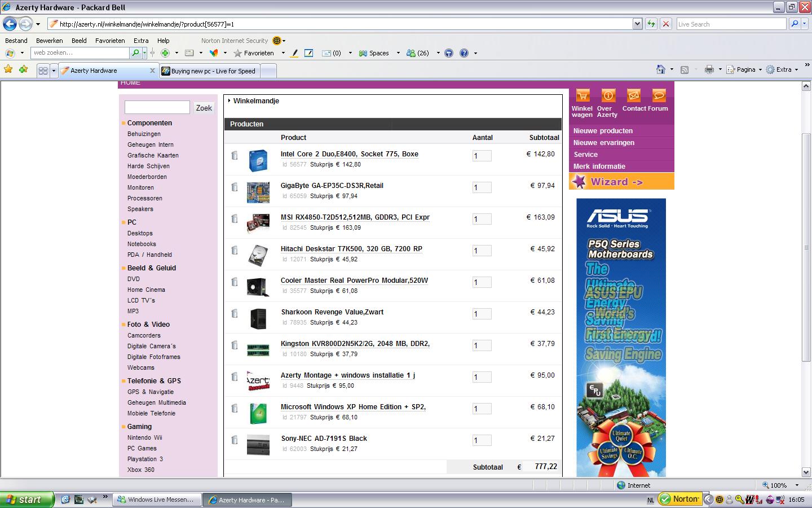
Task: Switch to Windows Live Messenger taskbar button
Action: coord(156,500)
